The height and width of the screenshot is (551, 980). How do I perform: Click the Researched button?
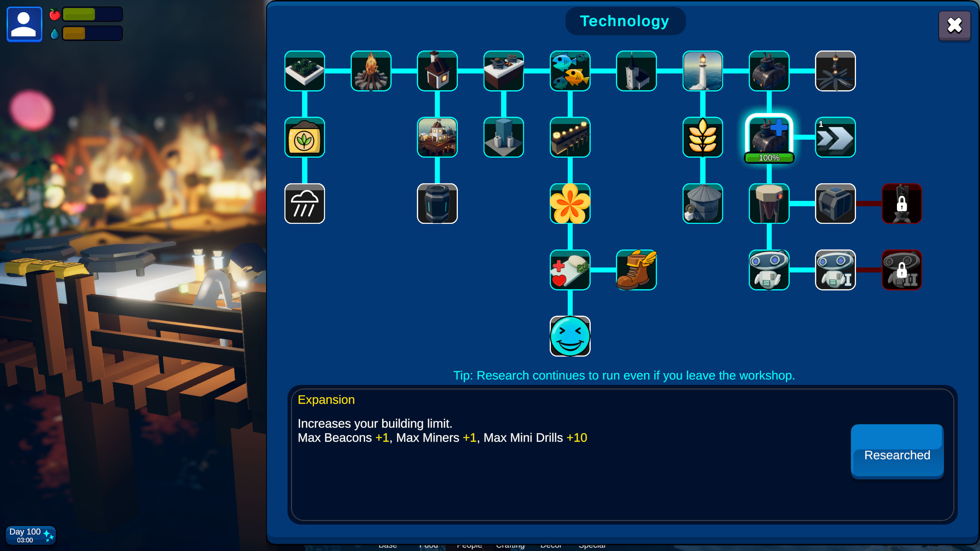coord(897,455)
